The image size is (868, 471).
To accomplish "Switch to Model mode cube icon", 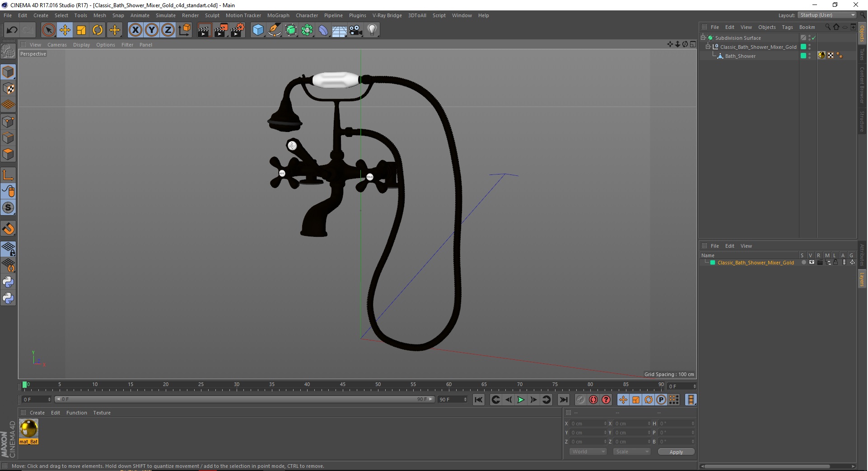I will (x=8, y=72).
